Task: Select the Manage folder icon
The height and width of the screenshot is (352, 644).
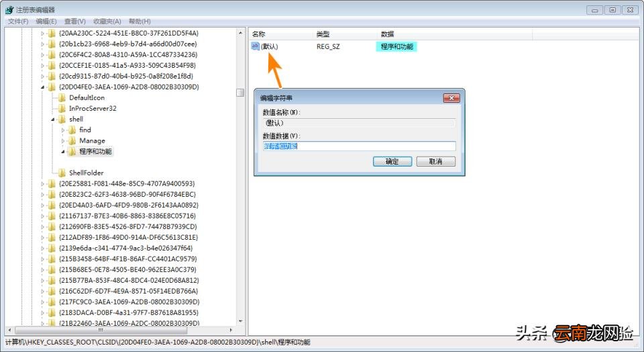Action: click(x=72, y=140)
